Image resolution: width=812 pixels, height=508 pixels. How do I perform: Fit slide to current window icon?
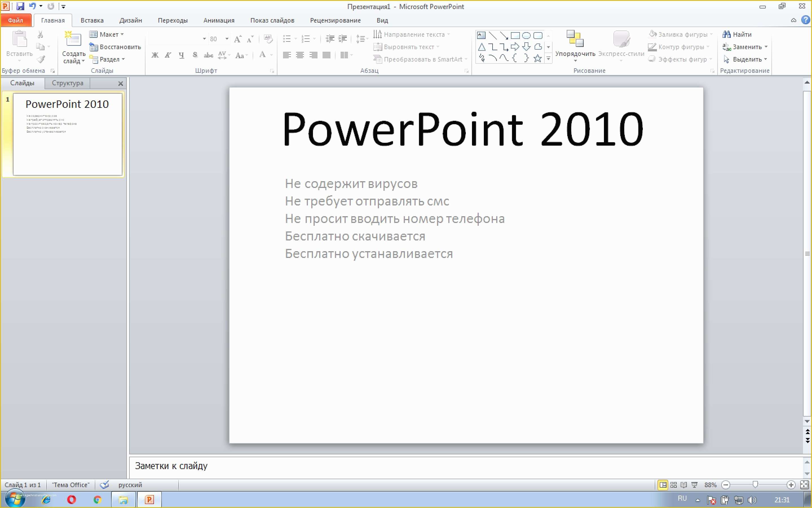[804, 485]
